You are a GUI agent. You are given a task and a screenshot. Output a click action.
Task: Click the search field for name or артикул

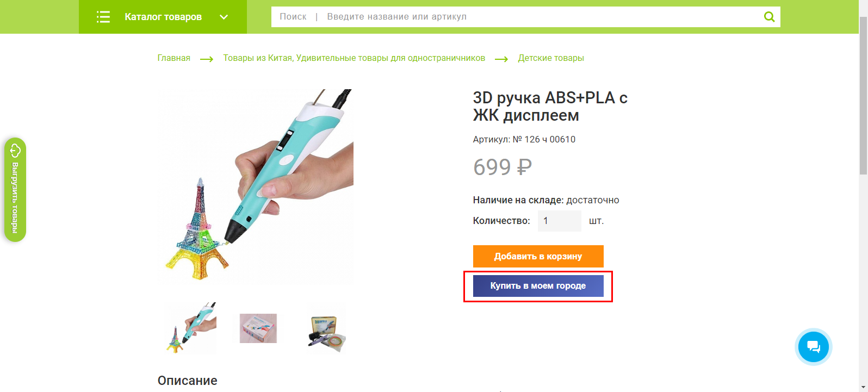pos(517,17)
